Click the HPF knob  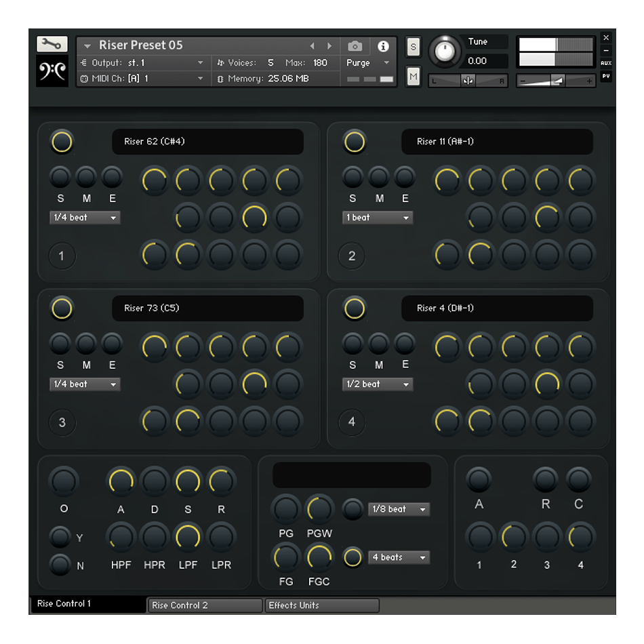121,537
